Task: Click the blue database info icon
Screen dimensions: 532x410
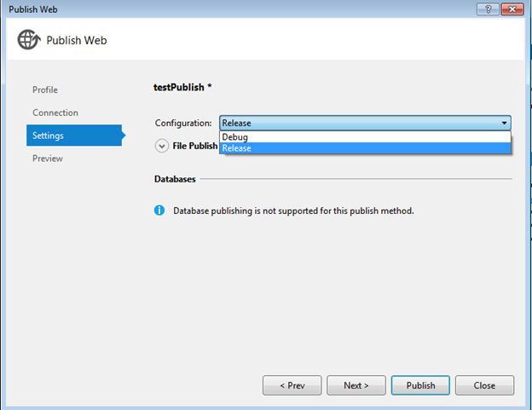Action: click(159, 210)
